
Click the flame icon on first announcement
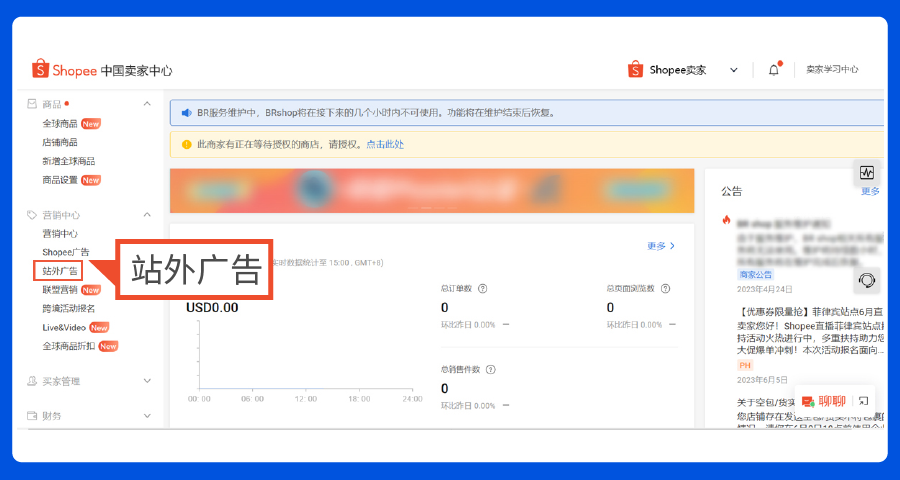click(x=726, y=220)
